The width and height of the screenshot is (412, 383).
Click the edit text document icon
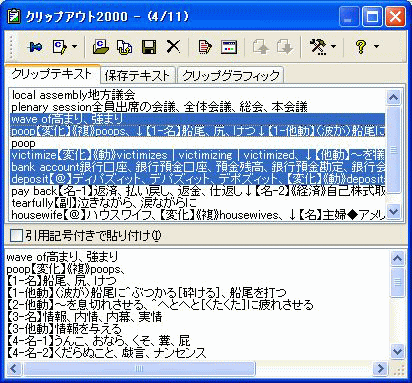(205, 47)
